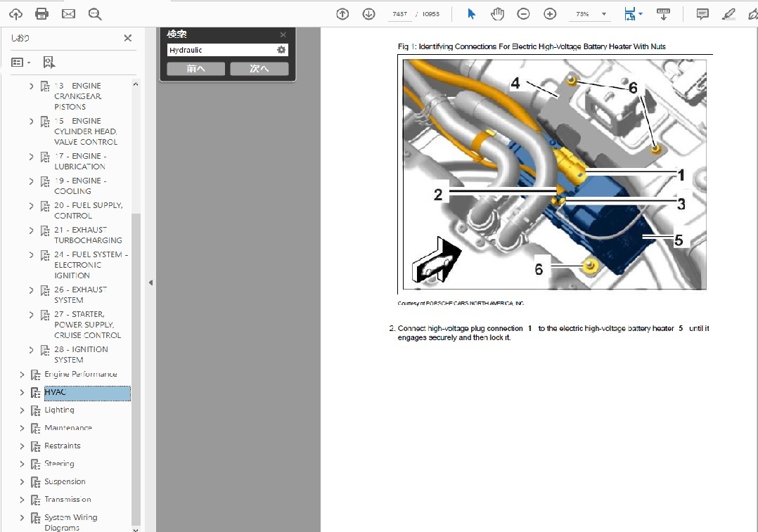Select the Lighting bookmark
Image resolution: width=758 pixels, height=532 pixels.
click(x=60, y=410)
